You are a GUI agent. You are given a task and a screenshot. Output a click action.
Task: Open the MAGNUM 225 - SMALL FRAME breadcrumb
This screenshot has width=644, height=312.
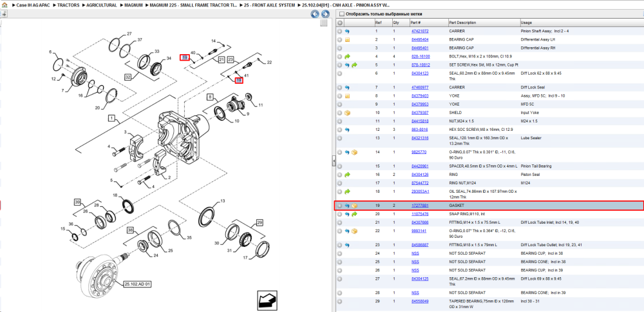(x=193, y=5)
